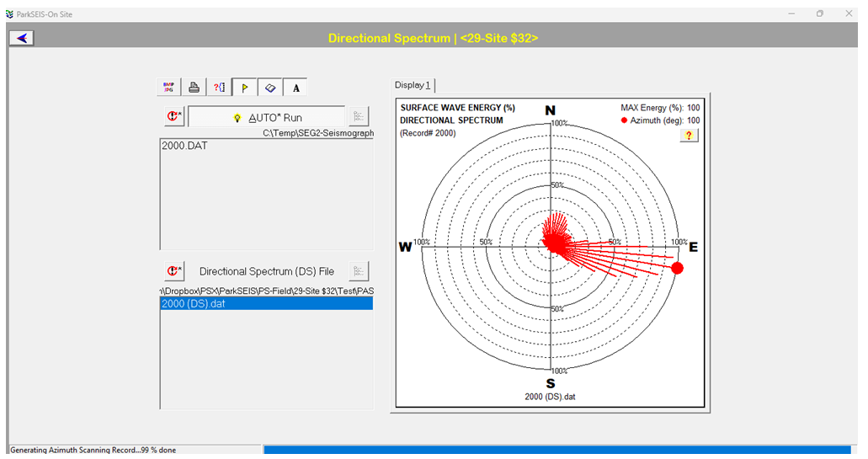Image resolution: width=868 pixels, height=459 pixels.
Task: Toggle the bold letter A button
Action: 296,88
